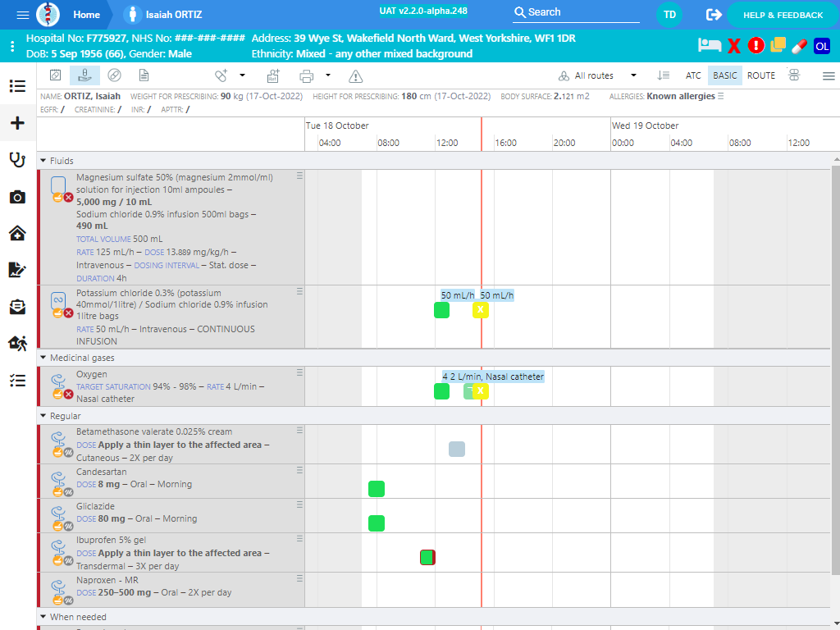Switch grouping to BASIC
This screenshot has width=840, height=630.
725,75
